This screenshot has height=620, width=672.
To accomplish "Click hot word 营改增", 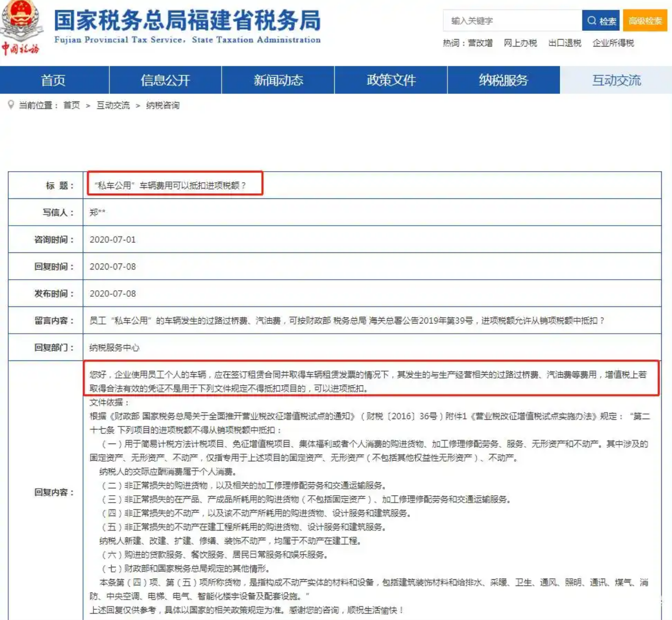I will click(480, 43).
